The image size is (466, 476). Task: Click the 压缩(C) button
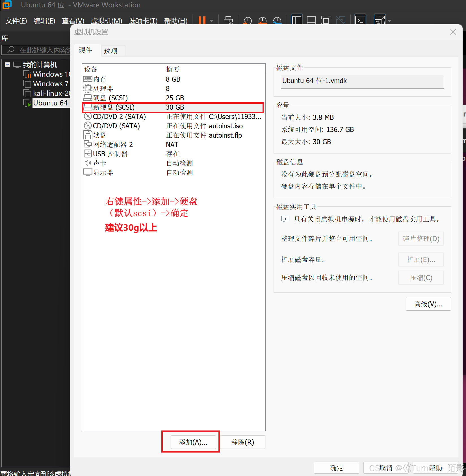421,278
